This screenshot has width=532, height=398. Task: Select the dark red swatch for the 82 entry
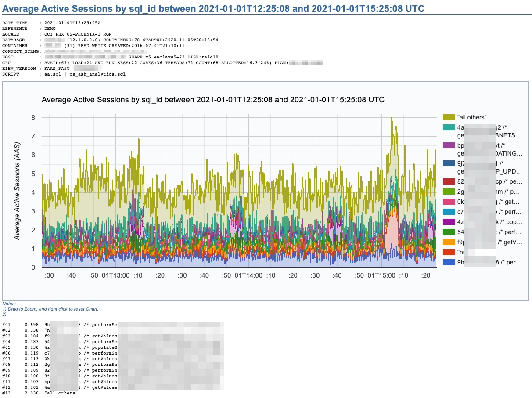coord(449,181)
